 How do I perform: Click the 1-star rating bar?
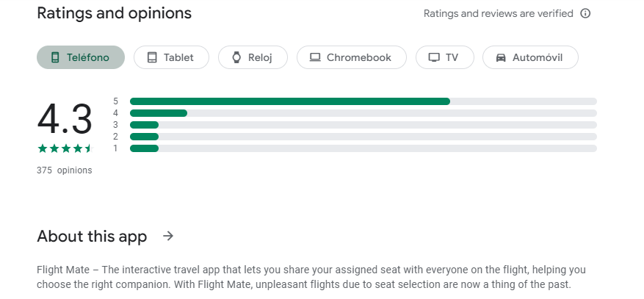pos(363,148)
